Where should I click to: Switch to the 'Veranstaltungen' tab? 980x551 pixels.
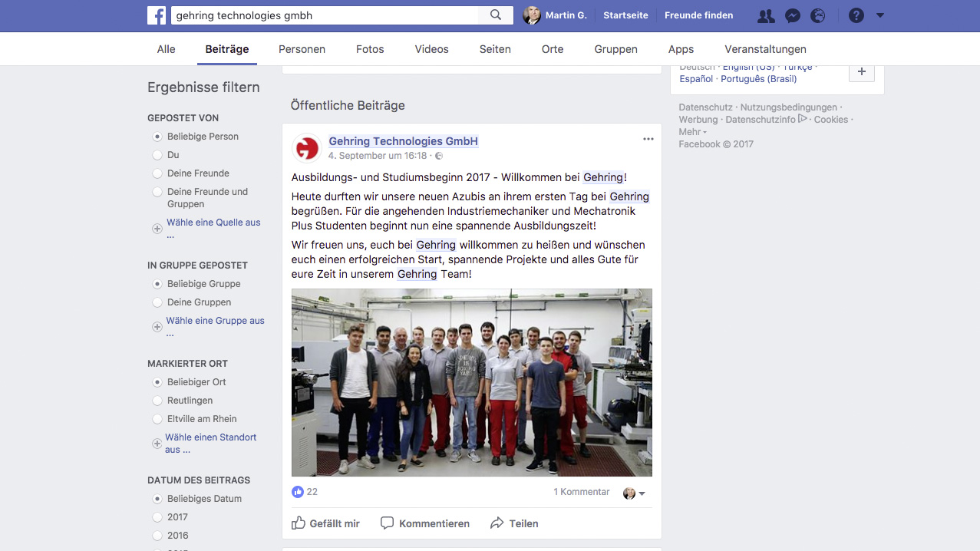(765, 49)
